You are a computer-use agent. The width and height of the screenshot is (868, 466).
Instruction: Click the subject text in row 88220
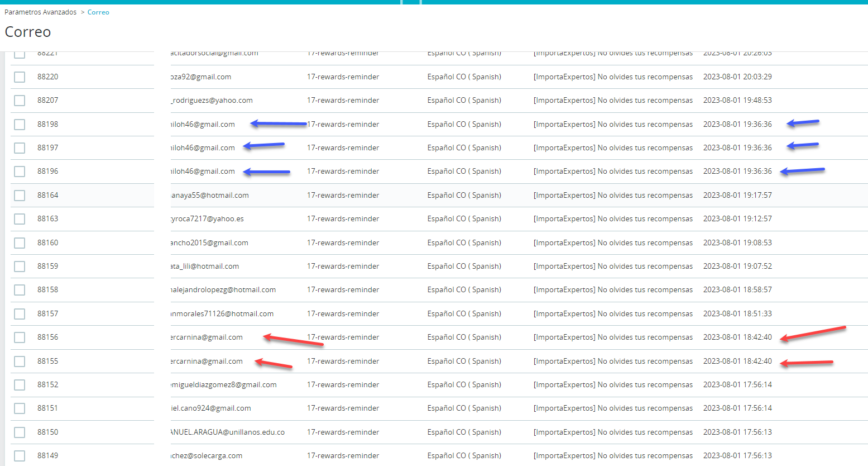[613, 77]
